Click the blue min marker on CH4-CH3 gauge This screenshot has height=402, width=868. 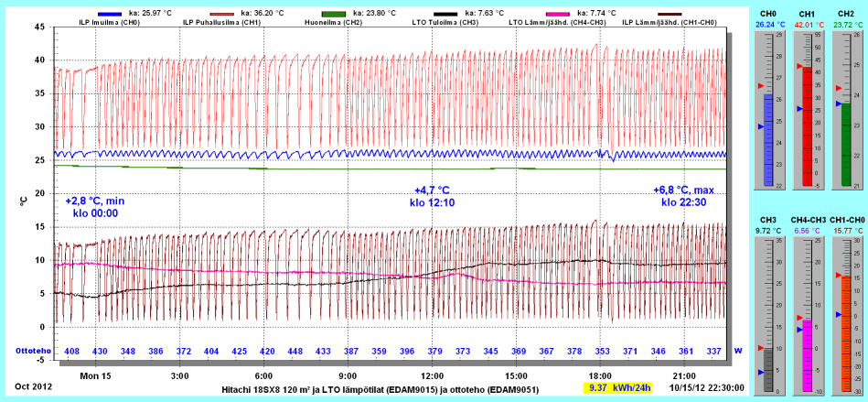tap(799, 330)
